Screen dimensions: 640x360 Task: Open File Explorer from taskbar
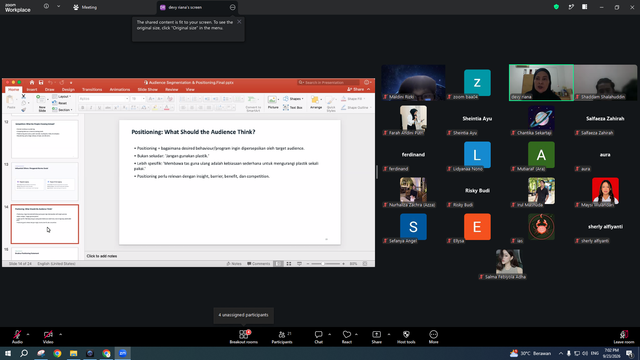pyautogui.click(x=73, y=353)
